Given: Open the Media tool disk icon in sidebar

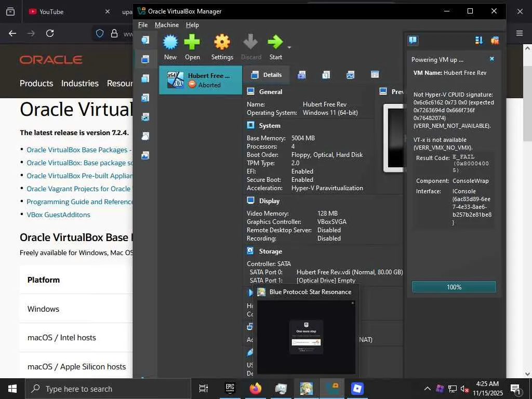Looking at the screenshot, I should pos(145,98).
